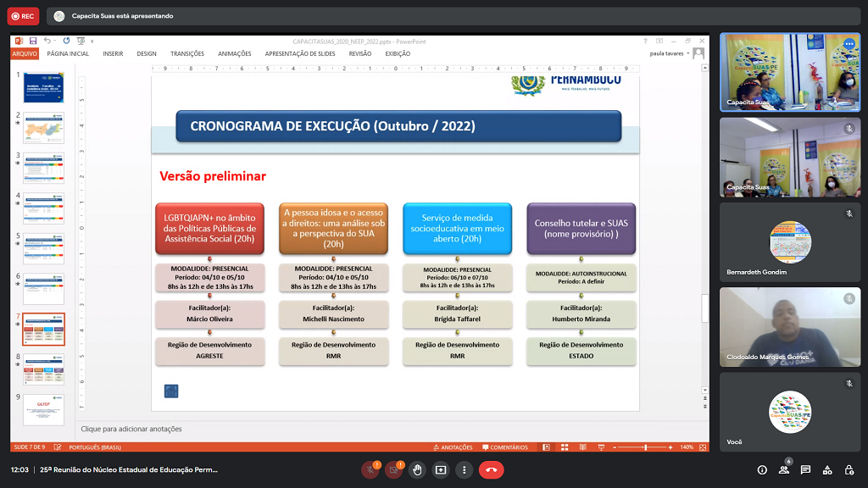Screen dimensions: 868x488
Task: Raise hand in the meeting
Action: click(417, 469)
